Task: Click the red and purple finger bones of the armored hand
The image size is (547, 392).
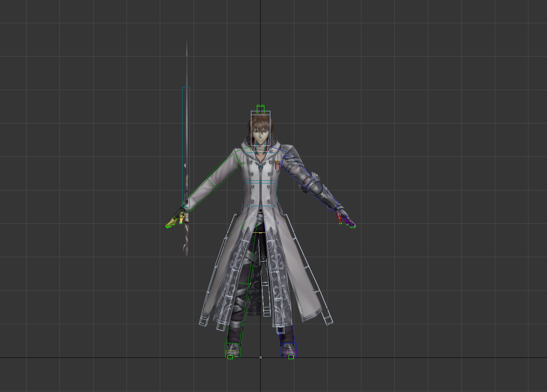Action: pyautogui.click(x=346, y=220)
